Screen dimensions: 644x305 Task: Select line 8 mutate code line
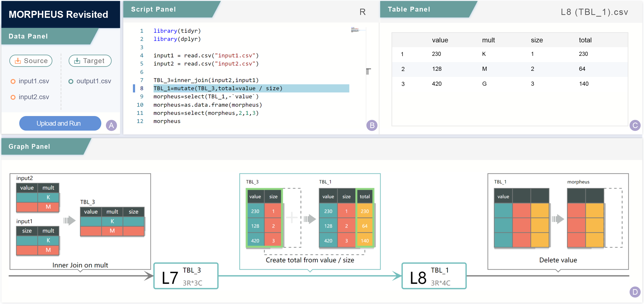(x=218, y=88)
